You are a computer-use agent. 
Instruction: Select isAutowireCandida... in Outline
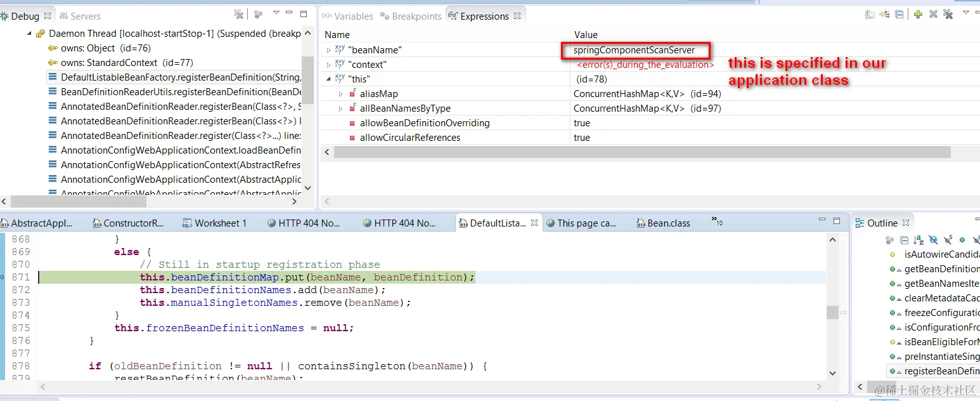point(935,254)
